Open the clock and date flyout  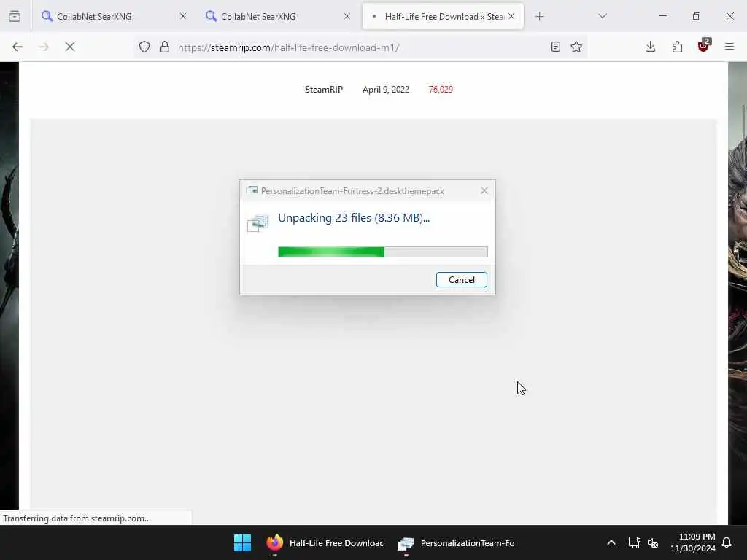(x=693, y=542)
